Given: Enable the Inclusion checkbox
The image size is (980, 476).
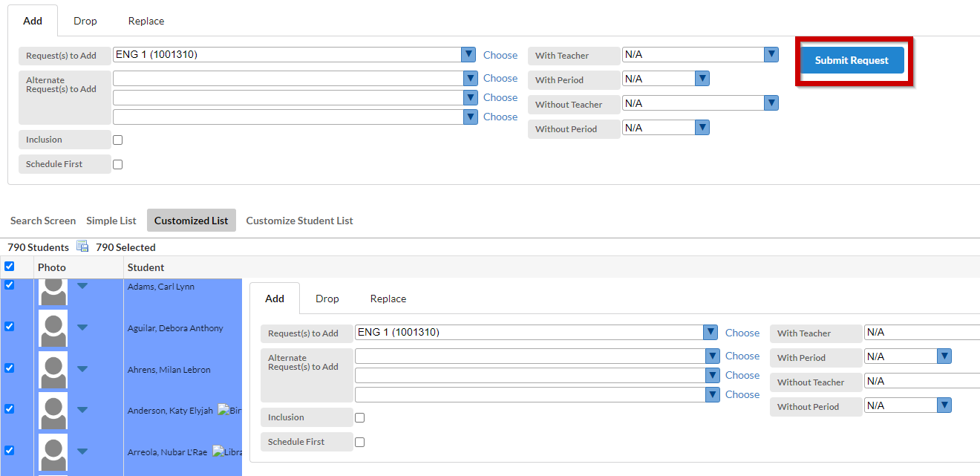Looking at the screenshot, I should pos(117,139).
